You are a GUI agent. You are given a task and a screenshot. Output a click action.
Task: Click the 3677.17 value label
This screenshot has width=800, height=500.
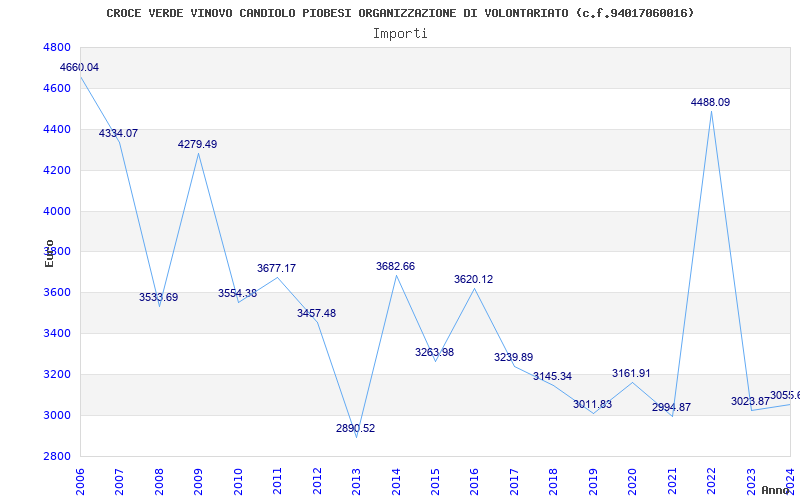tap(277, 268)
